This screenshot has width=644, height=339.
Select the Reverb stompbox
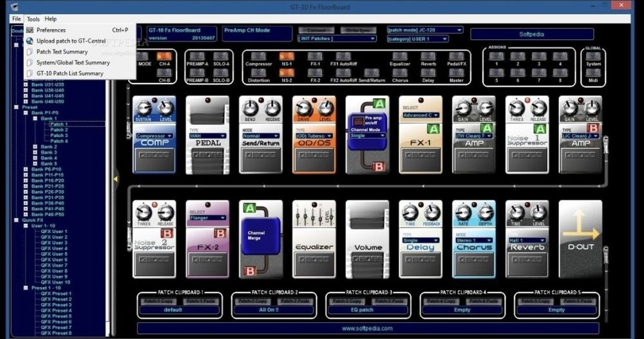point(527,239)
